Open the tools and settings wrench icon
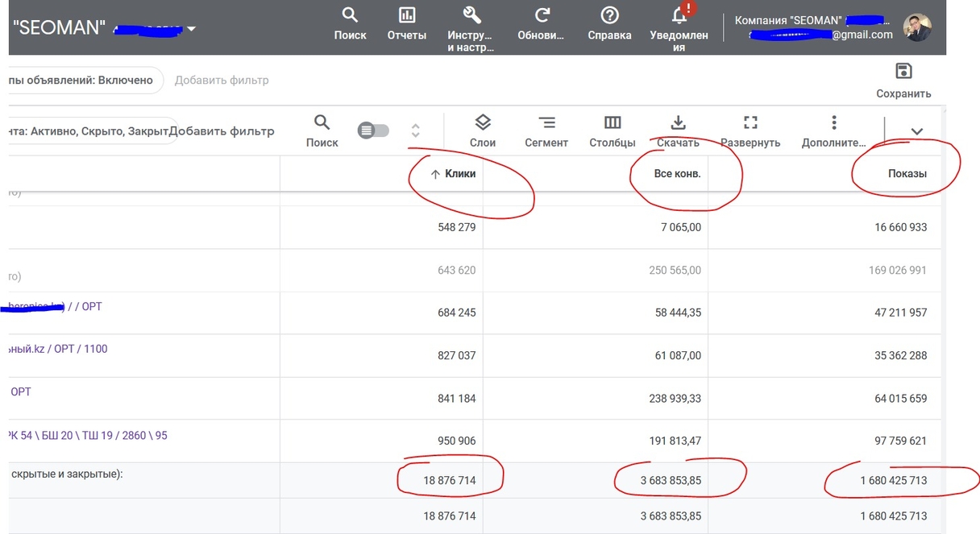The width and height of the screenshot is (980, 534). pos(471,15)
